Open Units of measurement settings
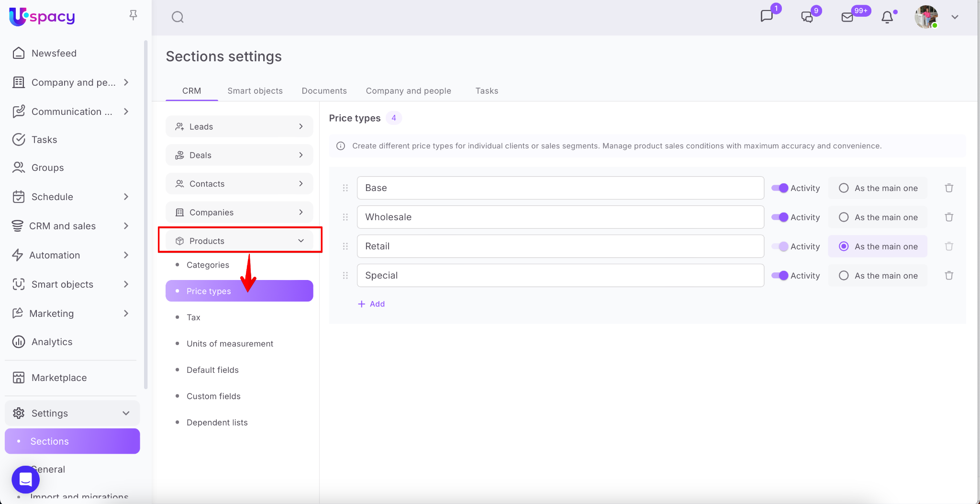The image size is (980, 504). (x=230, y=344)
